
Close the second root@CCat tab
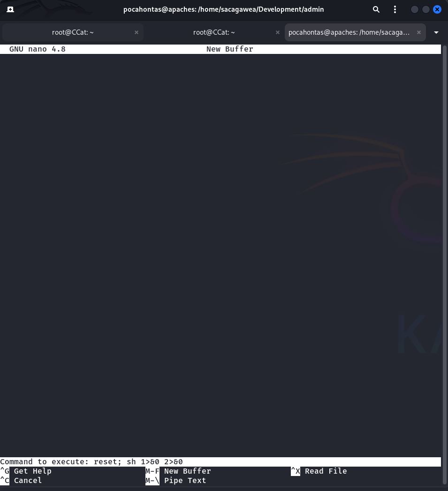278,32
